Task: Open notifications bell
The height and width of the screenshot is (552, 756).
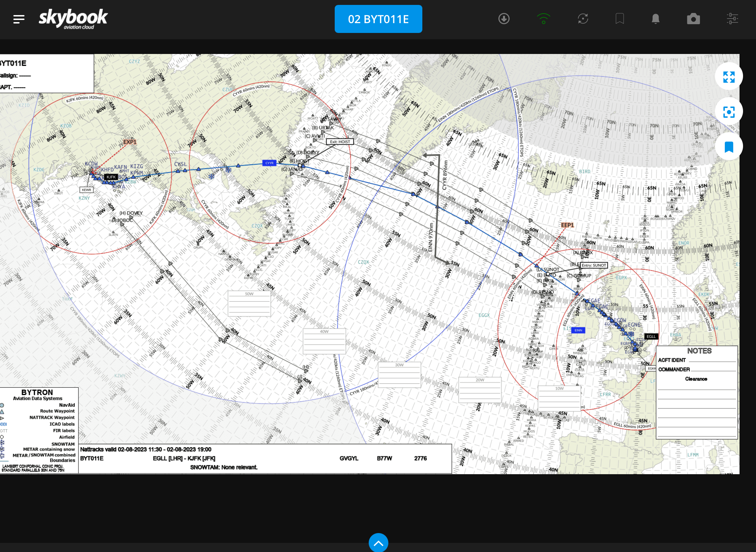Action: (655, 19)
